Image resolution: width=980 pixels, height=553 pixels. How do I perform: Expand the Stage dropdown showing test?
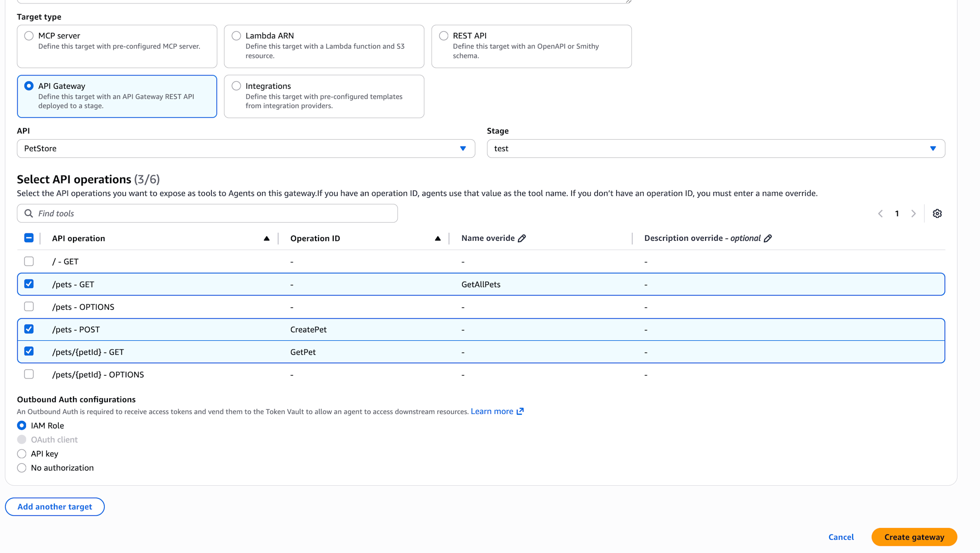(715, 149)
